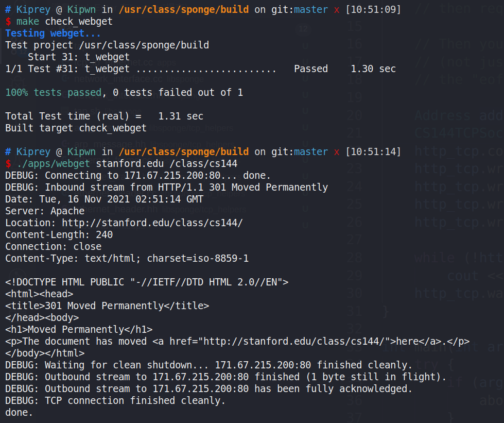
Task: Click the 'Passed' test result
Action: coord(310,69)
